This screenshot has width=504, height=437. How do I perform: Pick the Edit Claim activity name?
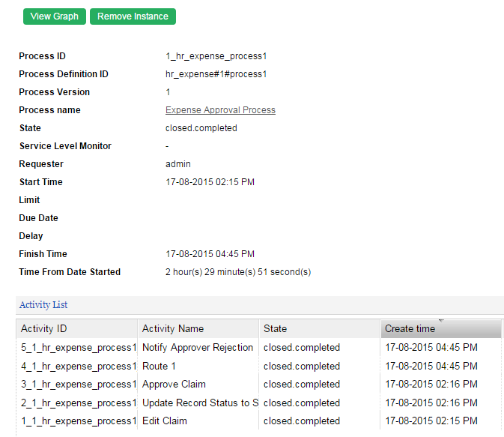coord(165,421)
